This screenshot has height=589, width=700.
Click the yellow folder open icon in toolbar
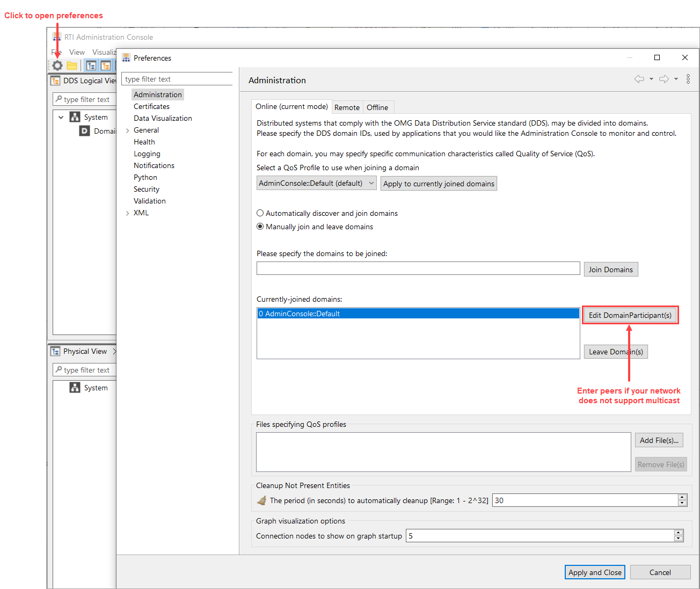point(72,66)
